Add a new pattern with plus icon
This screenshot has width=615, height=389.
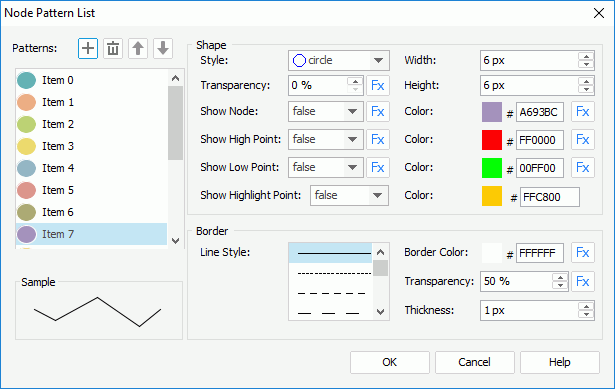(88, 49)
